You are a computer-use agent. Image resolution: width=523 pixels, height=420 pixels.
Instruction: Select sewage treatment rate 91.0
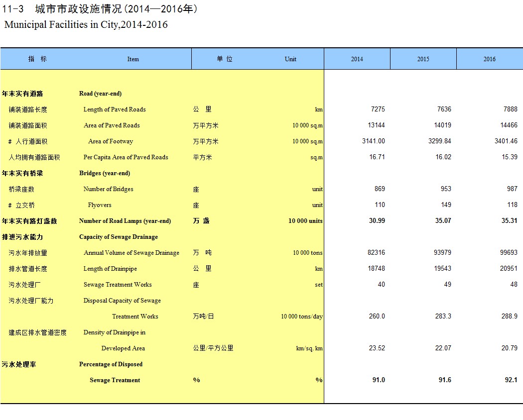coord(379,380)
